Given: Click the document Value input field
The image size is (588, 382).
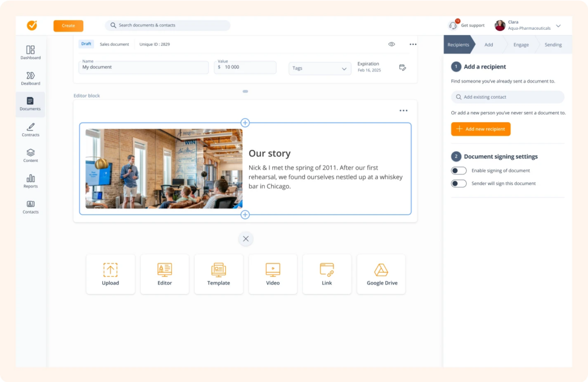Looking at the screenshot, I should click(245, 67).
